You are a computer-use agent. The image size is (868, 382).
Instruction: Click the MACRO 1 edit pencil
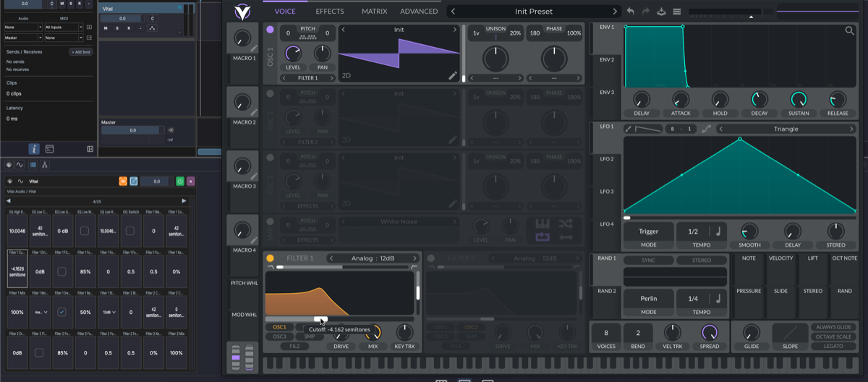tap(254, 49)
